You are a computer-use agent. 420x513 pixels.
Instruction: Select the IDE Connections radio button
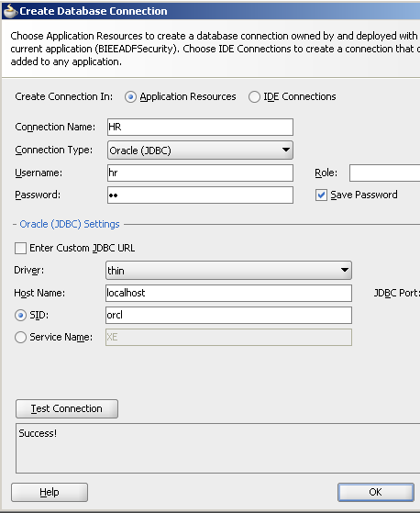pyautogui.click(x=254, y=97)
